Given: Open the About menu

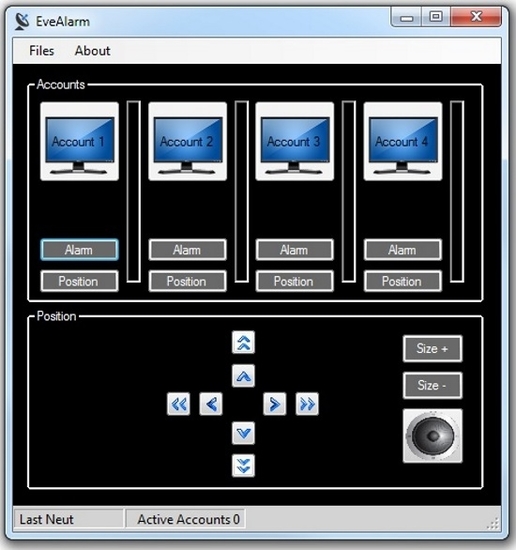Looking at the screenshot, I should [93, 51].
